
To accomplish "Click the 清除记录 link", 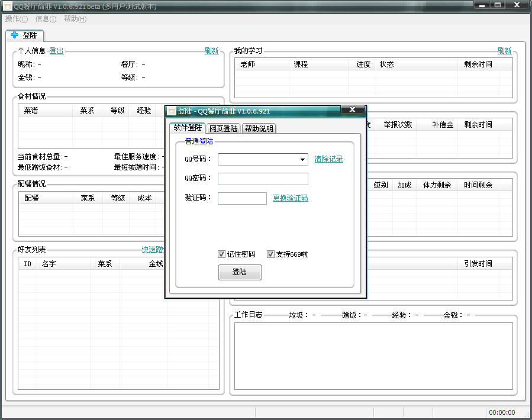I will 328,159.
